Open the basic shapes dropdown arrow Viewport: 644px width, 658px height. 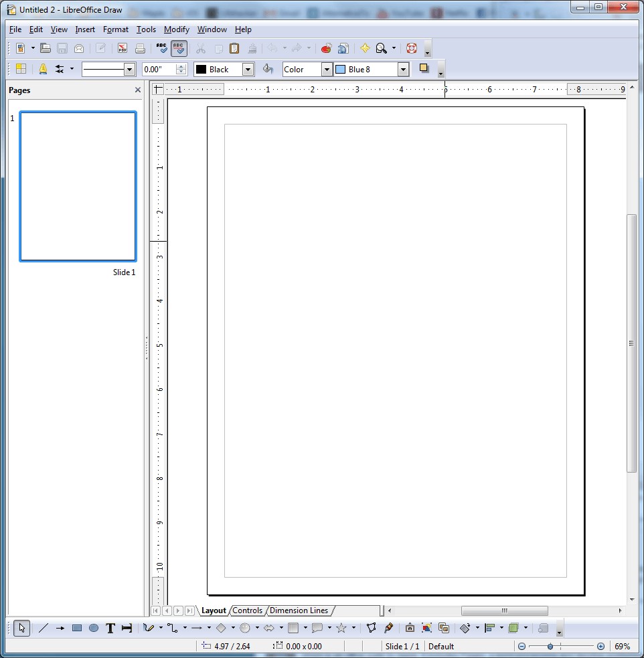pos(233,628)
